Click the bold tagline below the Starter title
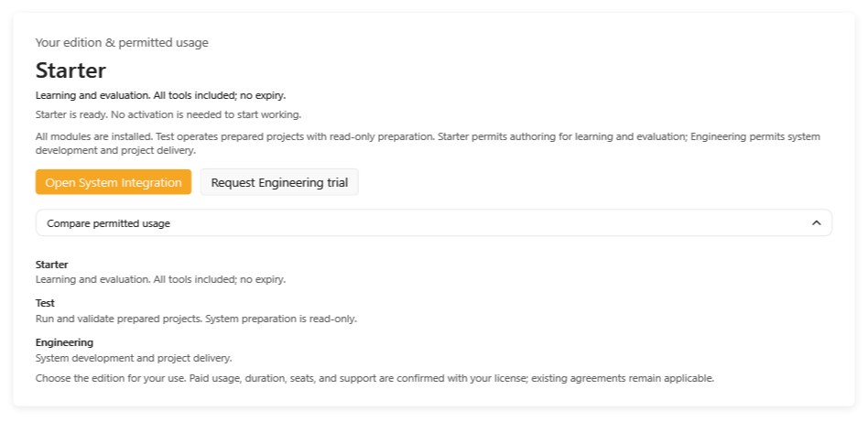Viewport: 868px width, 422px height. coord(160,95)
